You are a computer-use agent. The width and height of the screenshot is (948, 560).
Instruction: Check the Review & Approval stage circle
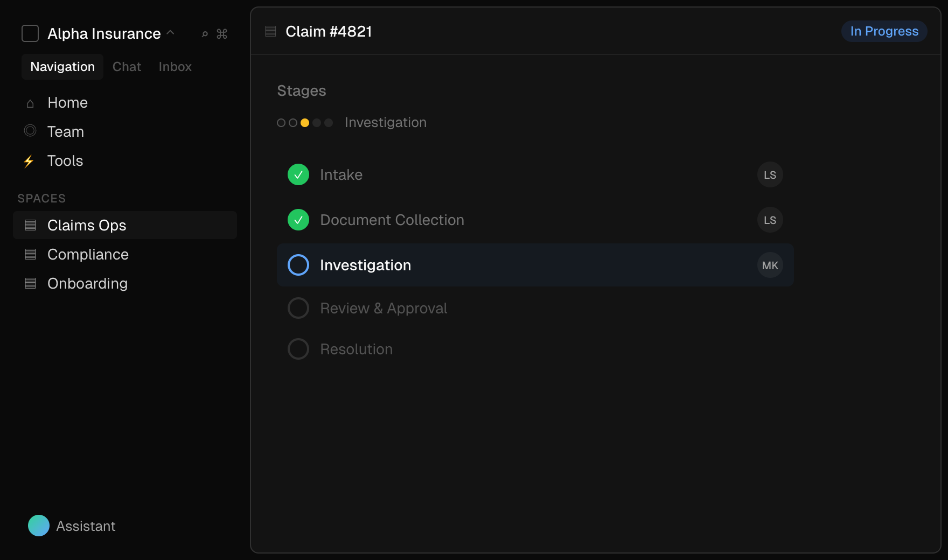pos(298,308)
